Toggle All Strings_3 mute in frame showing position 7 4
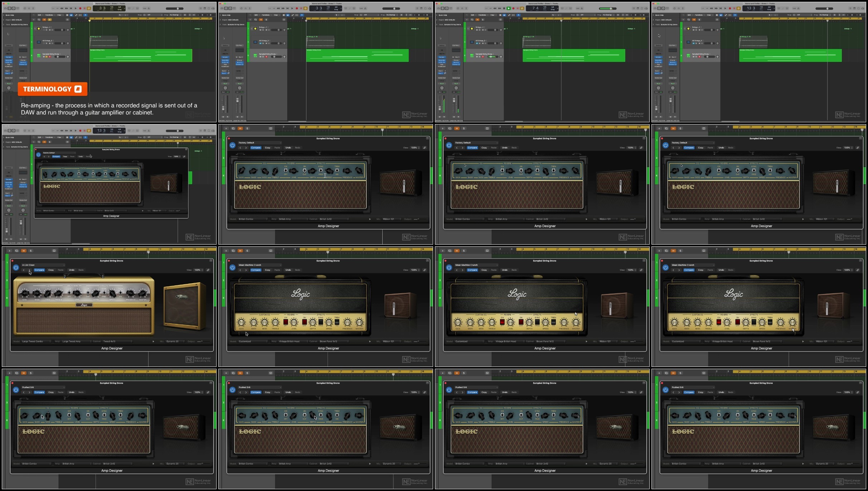Screen dimensions: 868x491 click(477, 43)
